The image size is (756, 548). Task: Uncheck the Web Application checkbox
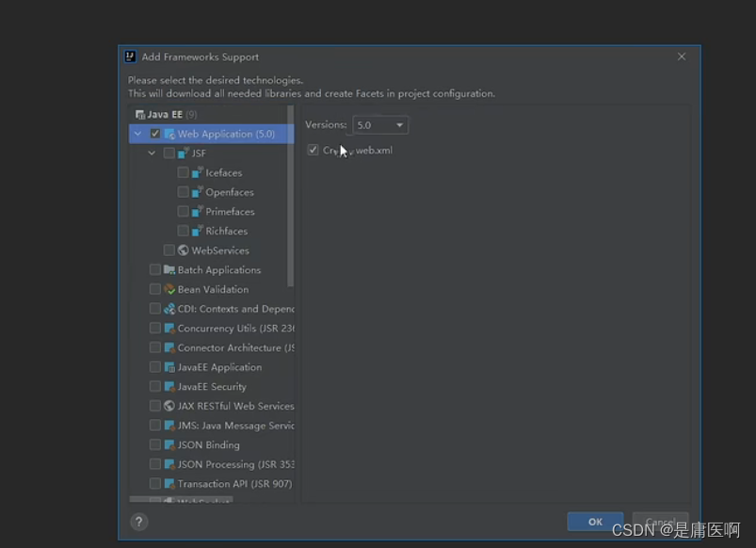tap(154, 134)
